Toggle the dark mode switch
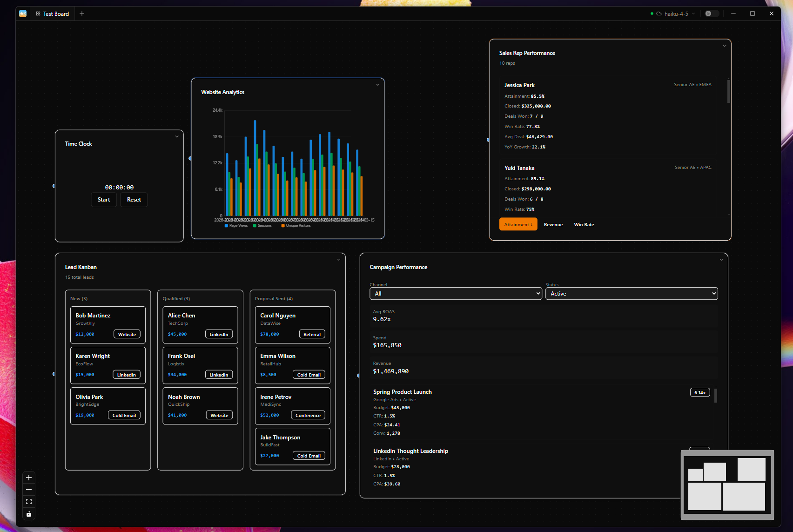Image resolution: width=793 pixels, height=532 pixels. point(712,13)
